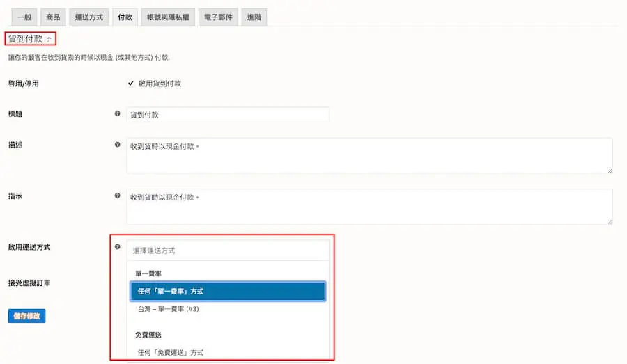Click the 啟用/停用 label
Viewport: 627px width, 364px height.
tap(23, 84)
